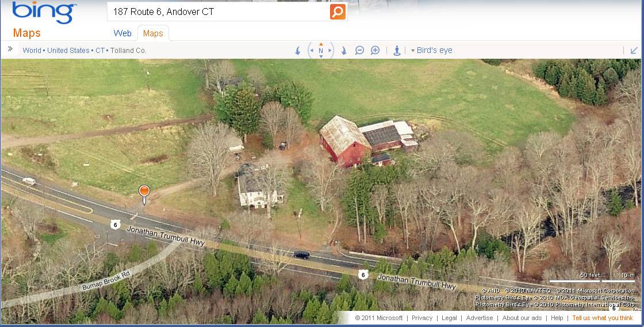This screenshot has width=644, height=327.
Task: Open the Tell us what you think link
Action: (603, 318)
